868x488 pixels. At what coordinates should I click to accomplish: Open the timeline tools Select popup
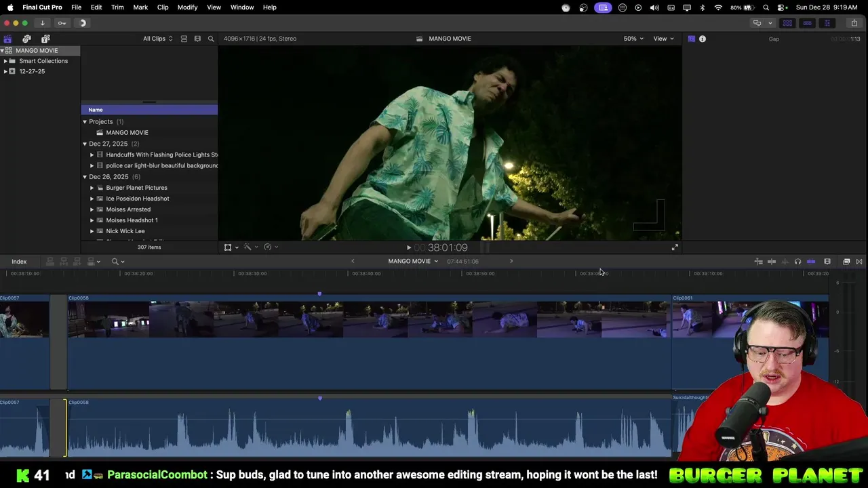pyautogui.click(x=118, y=262)
